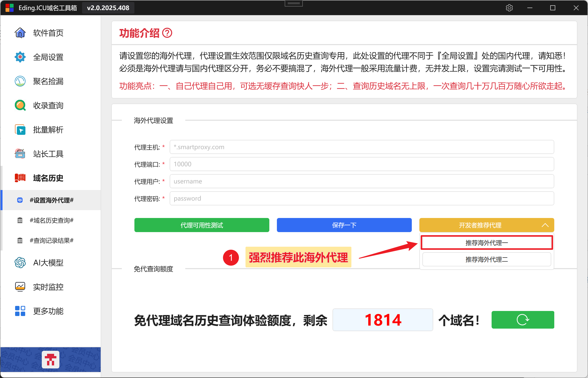Click the 收录查询 magnifier icon

point(20,105)
